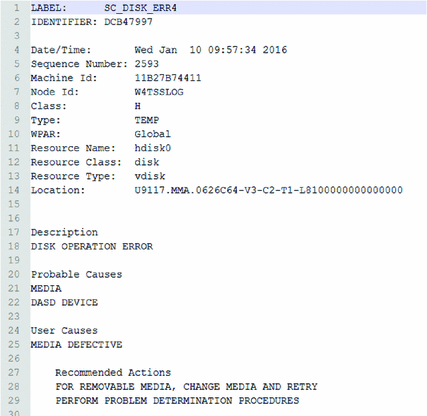Viewport: 427px width, 416px height.
Task: Click the sequence number 2593
Action: coord(147,64)
